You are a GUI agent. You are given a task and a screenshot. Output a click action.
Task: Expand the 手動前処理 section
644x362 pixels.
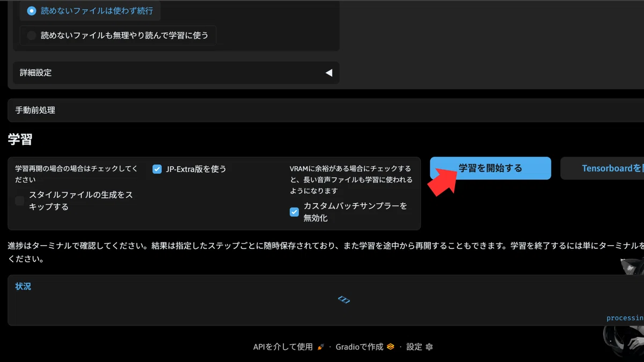[x=326, y=110]
